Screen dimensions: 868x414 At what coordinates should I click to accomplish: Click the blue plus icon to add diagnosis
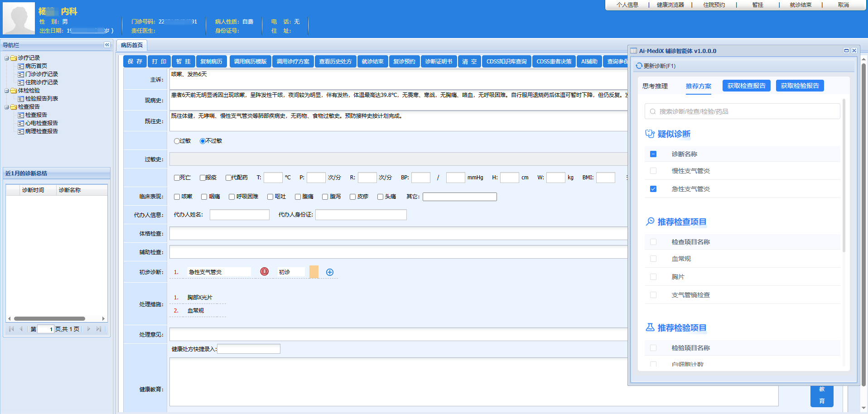(330, 272)
